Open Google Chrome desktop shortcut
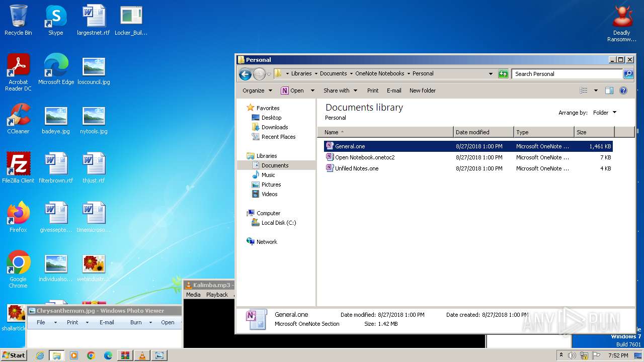Screen dimensions: 644x362 click(x=18, y=269)
